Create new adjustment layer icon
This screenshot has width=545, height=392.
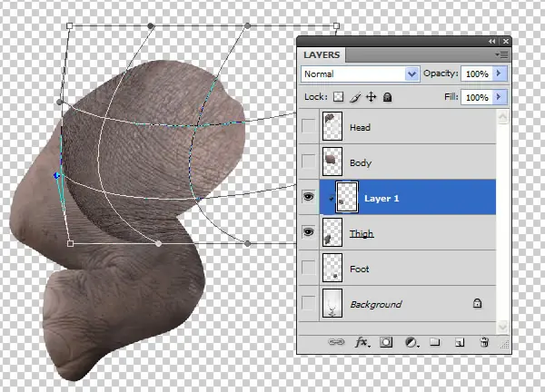pos(411,342)
